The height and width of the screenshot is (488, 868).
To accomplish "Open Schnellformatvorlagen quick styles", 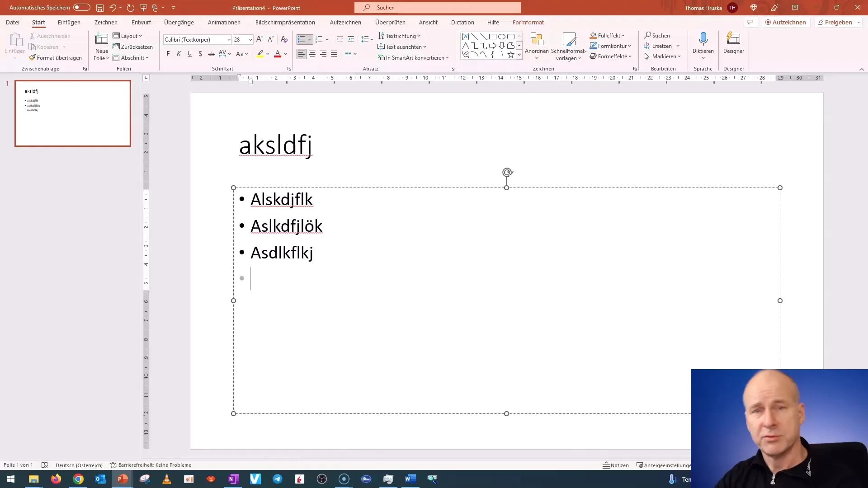I will click(x=569, y=46).
